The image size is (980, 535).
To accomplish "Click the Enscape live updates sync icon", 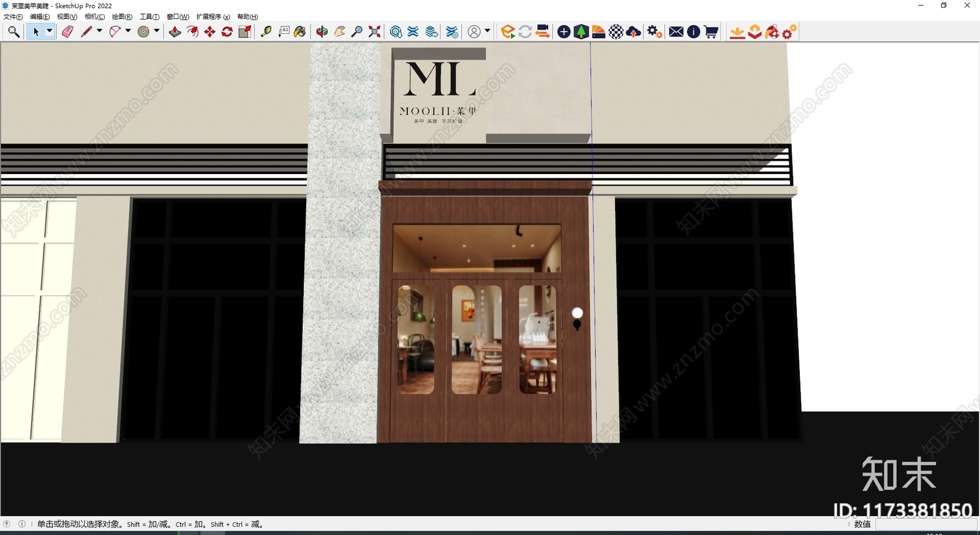I will click(x=525, y=32).
